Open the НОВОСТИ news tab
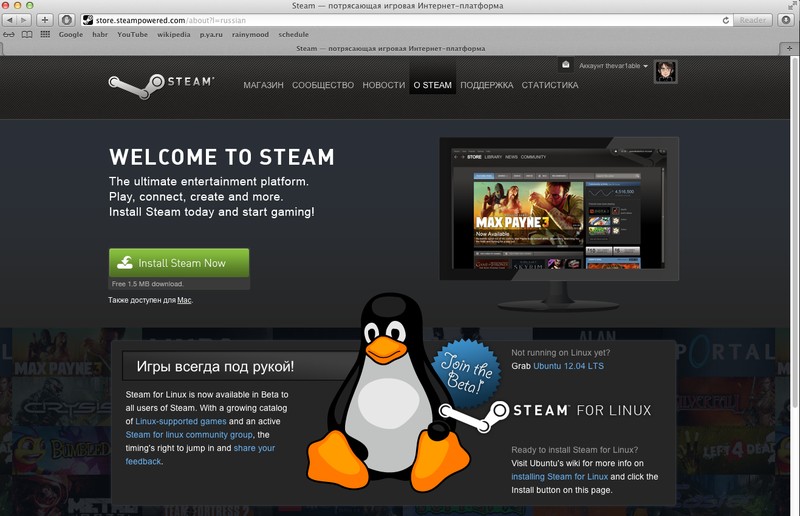This screenshot has height=516, width=800. pyautogui.click(x=384, y=85)
